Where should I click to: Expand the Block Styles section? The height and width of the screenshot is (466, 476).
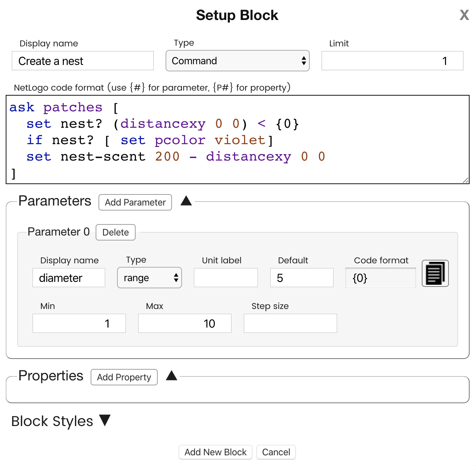click(x=105, y=420)
